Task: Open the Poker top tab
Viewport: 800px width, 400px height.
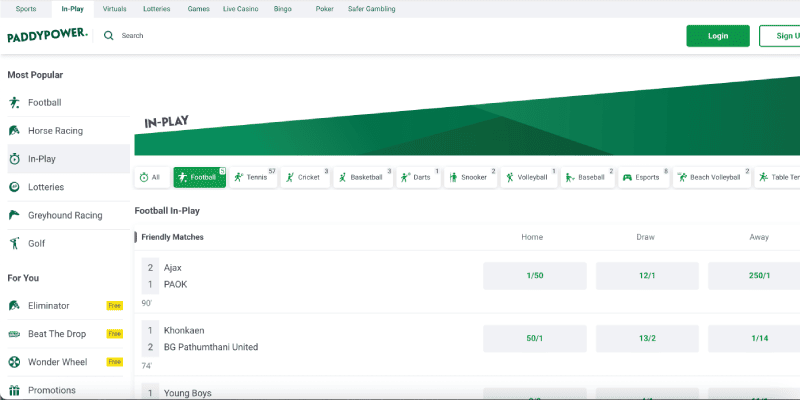Action: tap(324, 9)
